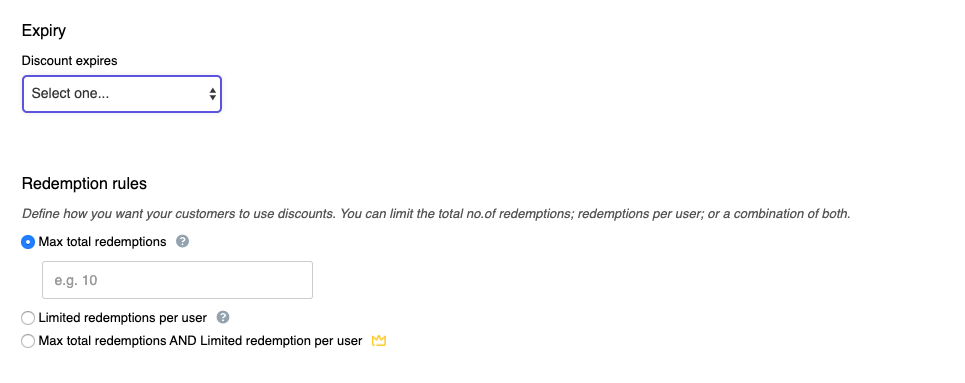The image size is (965, 383).
Task: Click the Expiry section heading
Action: [x=44, y=31]
